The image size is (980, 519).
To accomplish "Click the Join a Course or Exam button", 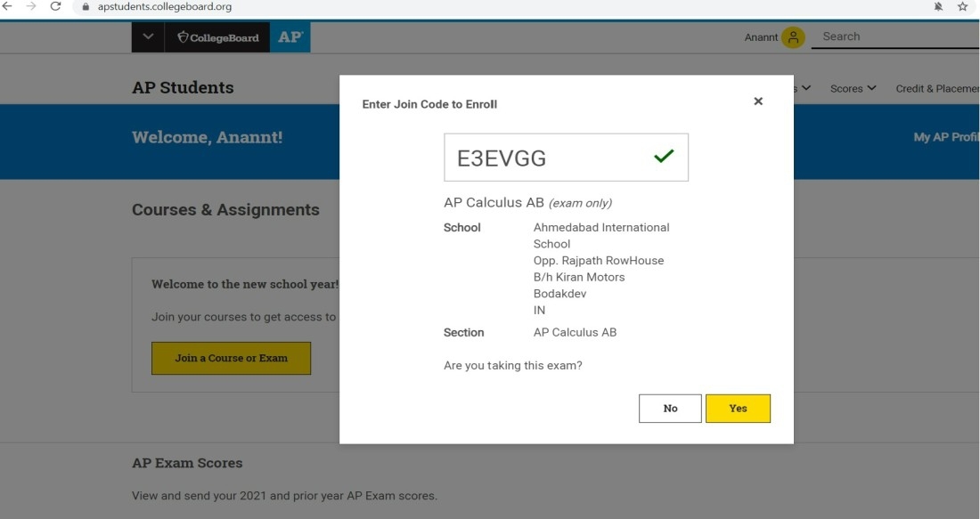I will pos(232,358).
